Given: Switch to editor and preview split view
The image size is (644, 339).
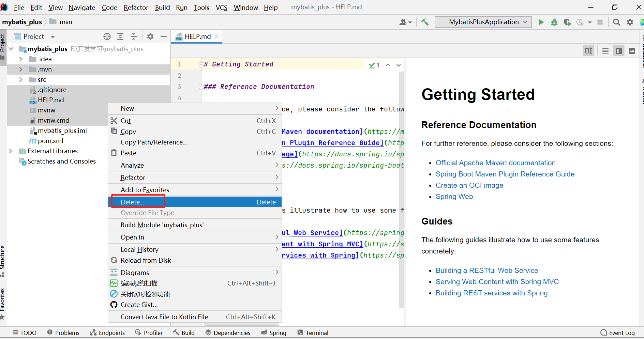Looking at the screenshot, I should 618,51.
